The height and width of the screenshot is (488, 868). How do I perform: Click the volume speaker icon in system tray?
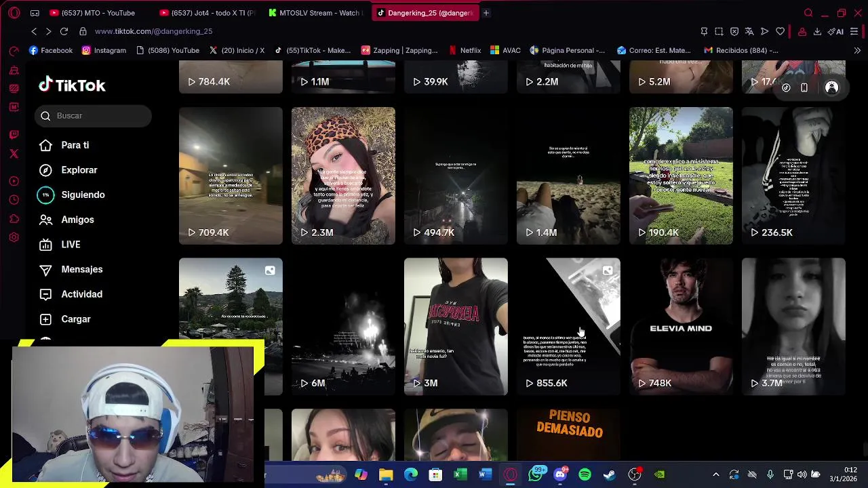(x=802, y=474)
